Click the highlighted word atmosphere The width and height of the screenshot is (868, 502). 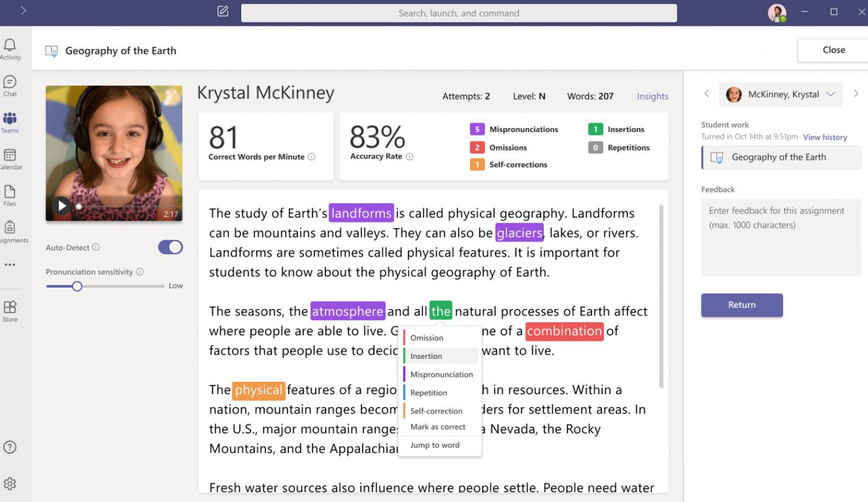pyautogui.click(x=348, y=311)
